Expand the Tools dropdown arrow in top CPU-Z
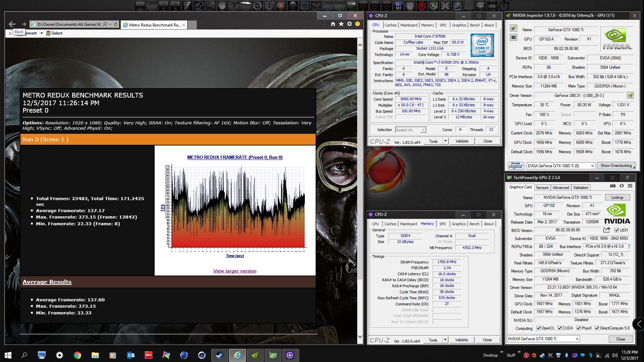Image resolution: width=644 pixels, height=362 pixels. [x=445, y=141]
